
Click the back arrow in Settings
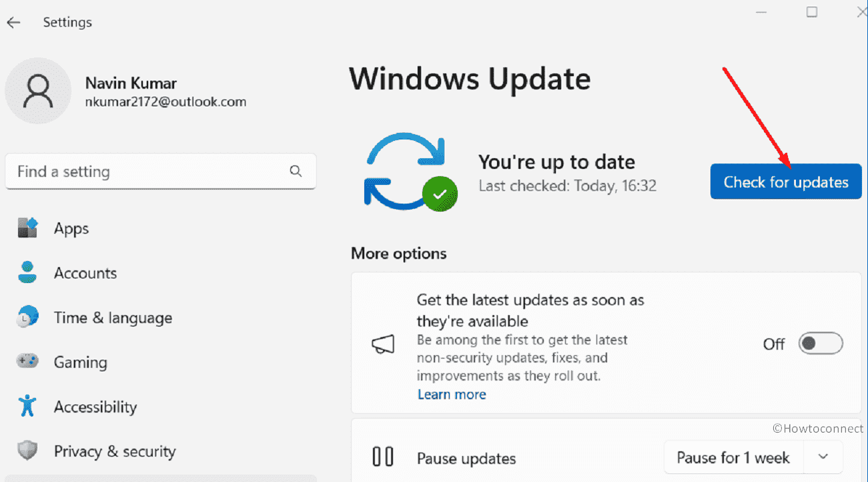click(x=13, y=22)
